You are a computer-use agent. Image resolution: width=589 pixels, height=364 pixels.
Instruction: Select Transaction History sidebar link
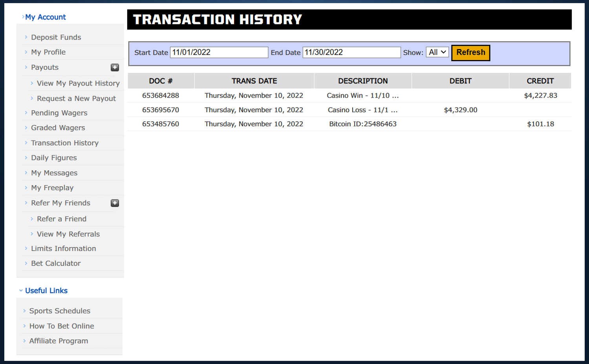pos(65,143)
